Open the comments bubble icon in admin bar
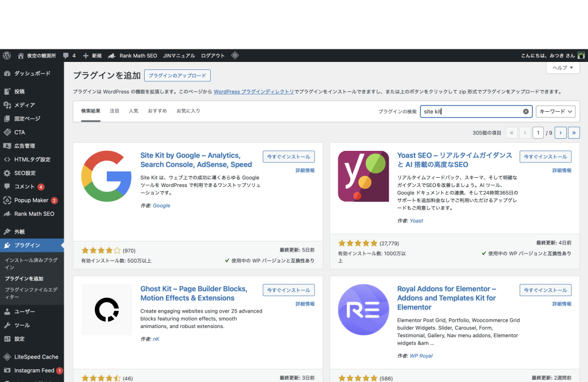Viewport: 588px width, 382px height. (66, 56)
